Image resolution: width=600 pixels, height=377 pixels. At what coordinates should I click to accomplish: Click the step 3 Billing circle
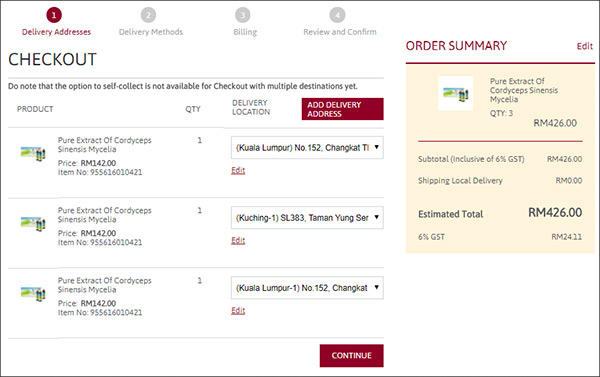point(243,15)
